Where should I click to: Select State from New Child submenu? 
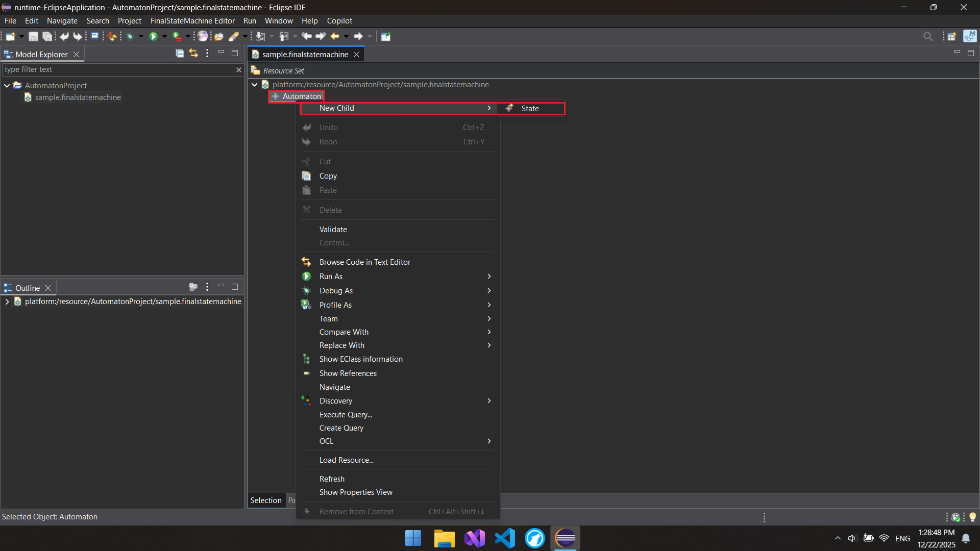point(530,109)
